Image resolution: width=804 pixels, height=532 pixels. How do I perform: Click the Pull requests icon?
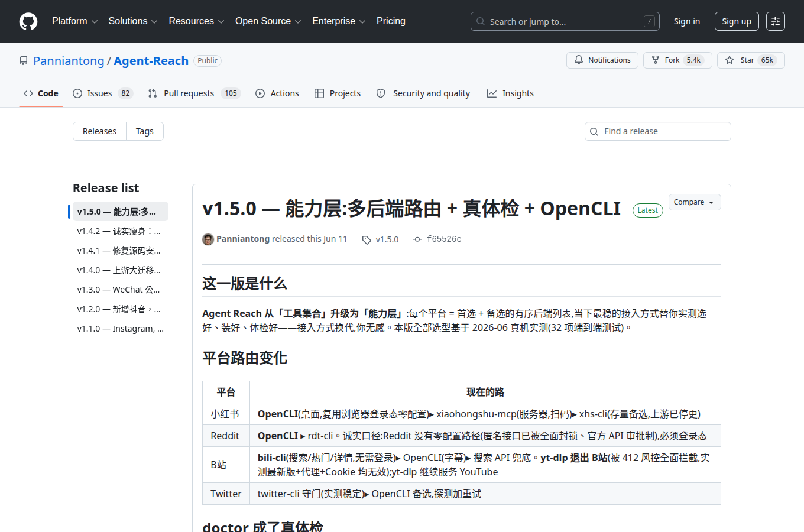coord(153,93)
